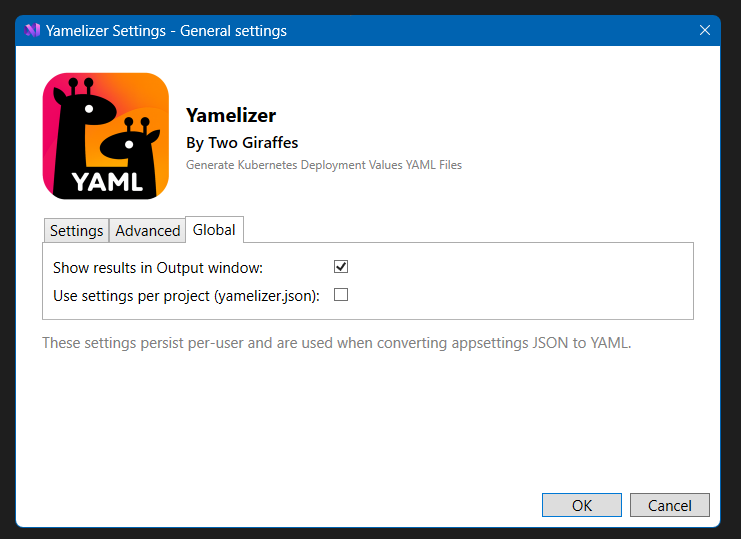The height and width of the screenshot is (539, 741).
Task: Open the Advanced tab
Action: coord(147,231)
